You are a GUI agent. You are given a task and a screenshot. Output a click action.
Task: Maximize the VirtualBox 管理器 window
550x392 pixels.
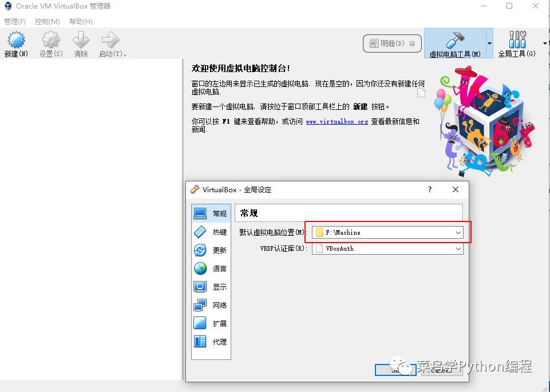coord(509,6)
